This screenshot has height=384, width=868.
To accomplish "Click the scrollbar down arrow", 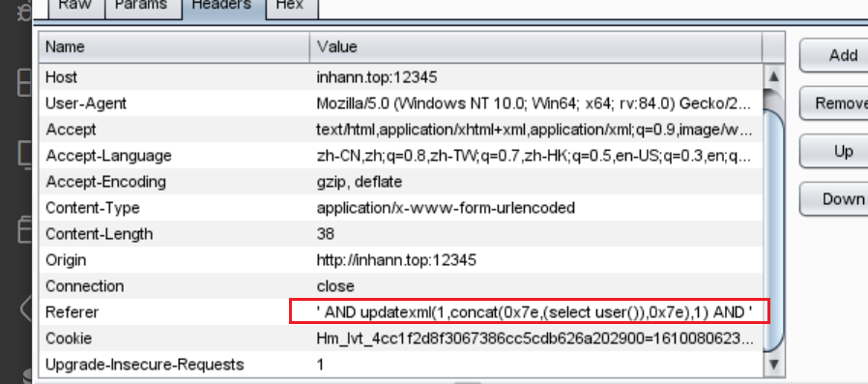I will [x=773, y=364].
